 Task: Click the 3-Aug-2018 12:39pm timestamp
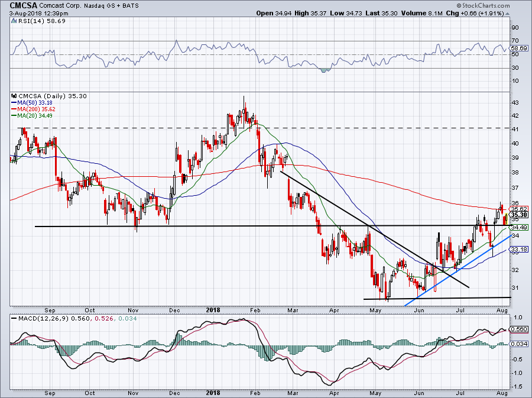(39, 14)
